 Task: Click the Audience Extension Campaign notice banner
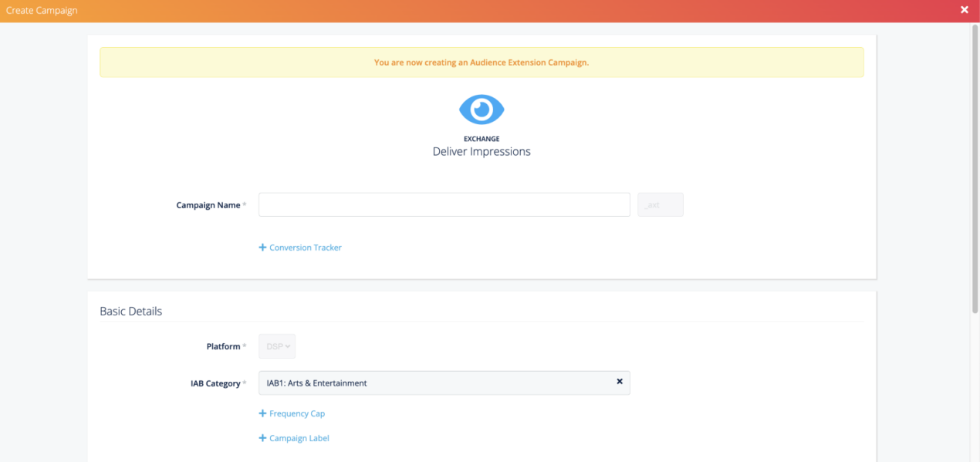pyautogui.click(x=481, y=62)
